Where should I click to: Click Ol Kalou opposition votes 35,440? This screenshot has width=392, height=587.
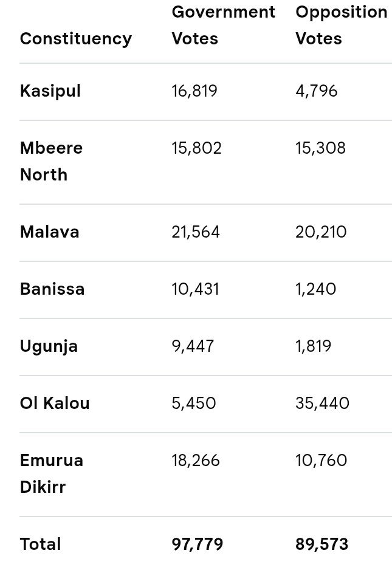pyautogui.click(x=322, y=403)
